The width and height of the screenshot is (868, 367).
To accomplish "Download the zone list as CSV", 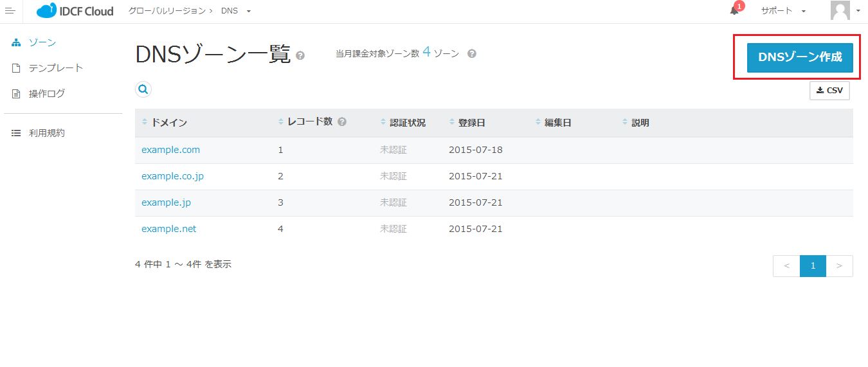I will click(x=829, y=91).
